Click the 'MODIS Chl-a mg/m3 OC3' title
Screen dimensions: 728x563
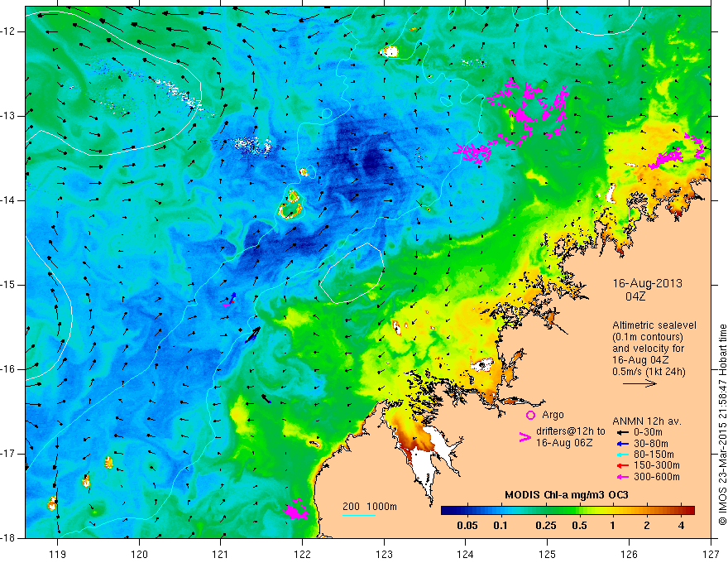[x=567, y=495]
